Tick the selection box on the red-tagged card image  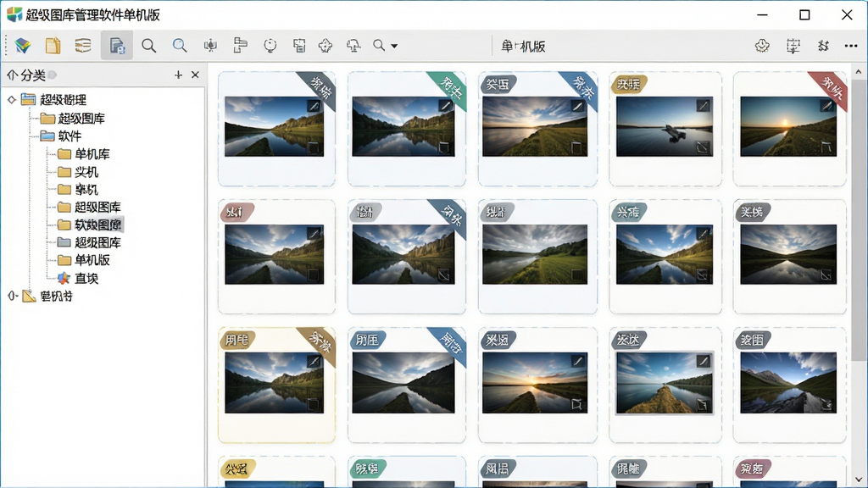(314, 275)
